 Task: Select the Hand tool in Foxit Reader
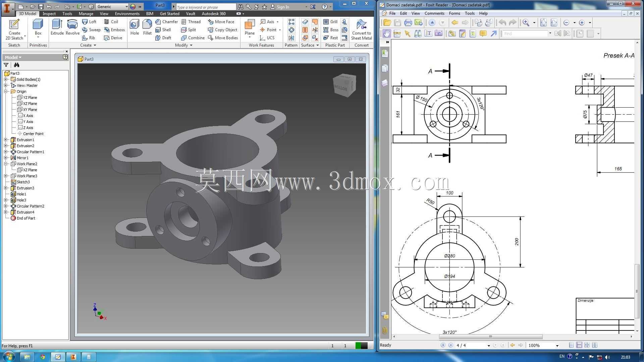coord(387,34)
